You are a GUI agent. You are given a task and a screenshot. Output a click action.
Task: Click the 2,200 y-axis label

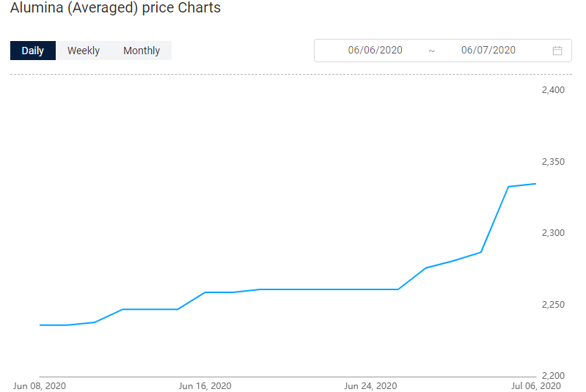coord(553,376)
